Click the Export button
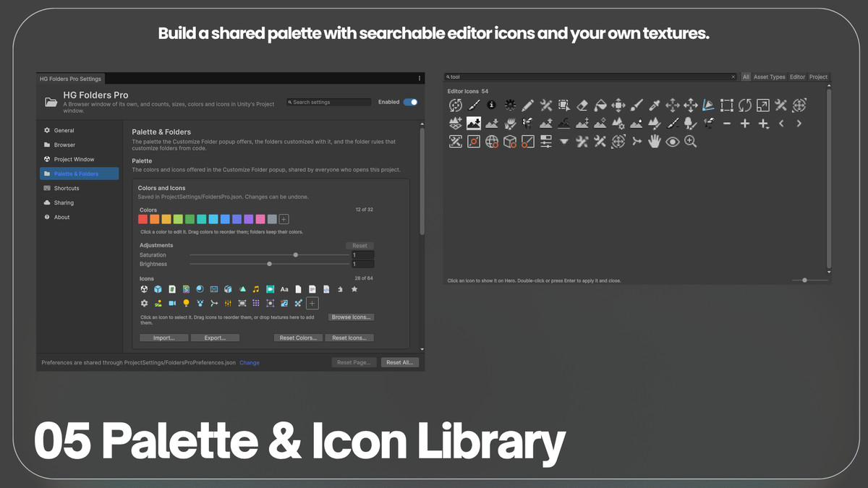Viewport: 868px width, 488px height. pyautogui.click(x=215, y=338)
